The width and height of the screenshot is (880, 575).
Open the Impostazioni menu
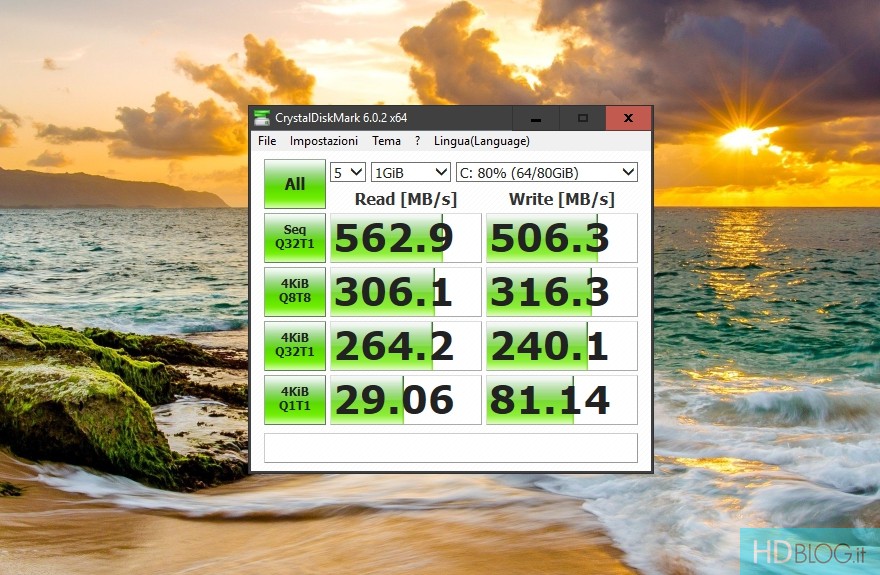(324, 141)
